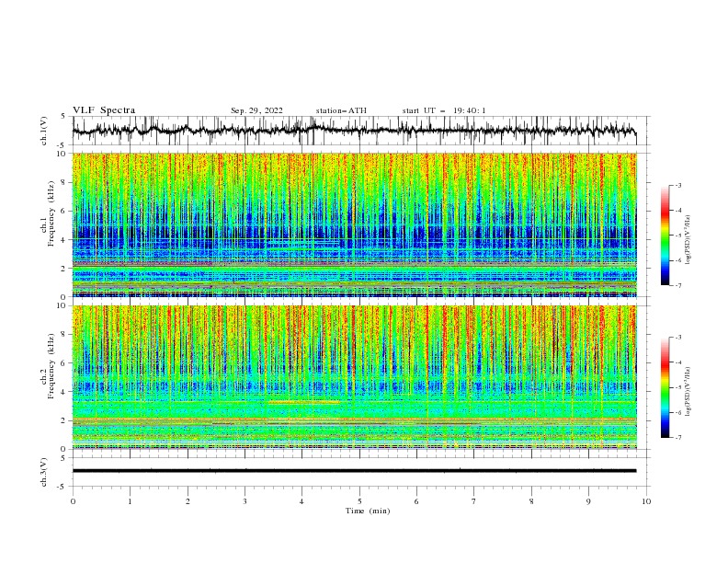728x563 pixels.
Task: Click the "-3" tick label on the ch.1 color bar
Action: 677,185
